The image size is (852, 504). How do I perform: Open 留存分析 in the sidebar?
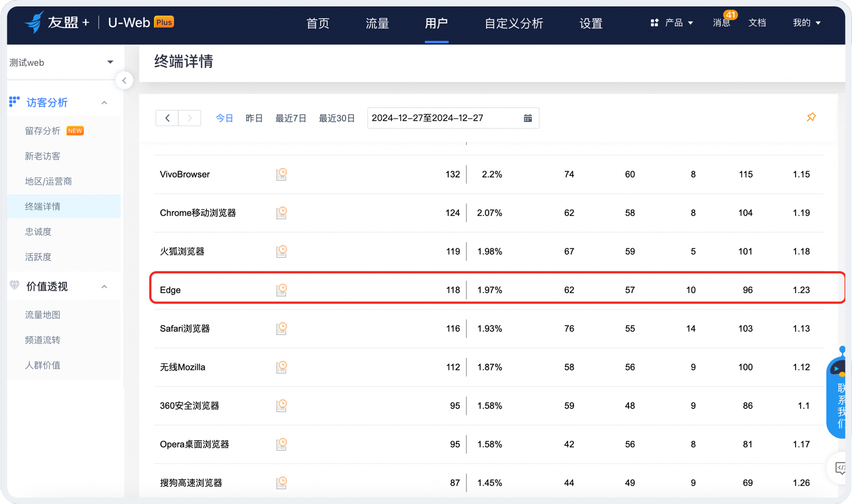pos(43,131)
